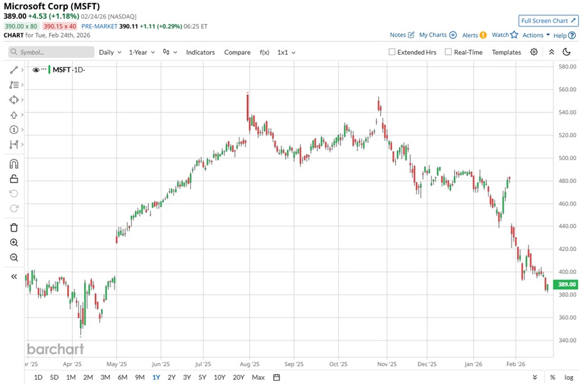588x388 pixels.
Task: Open the Actions dropdown menu
Action: (x=536, y=35)
